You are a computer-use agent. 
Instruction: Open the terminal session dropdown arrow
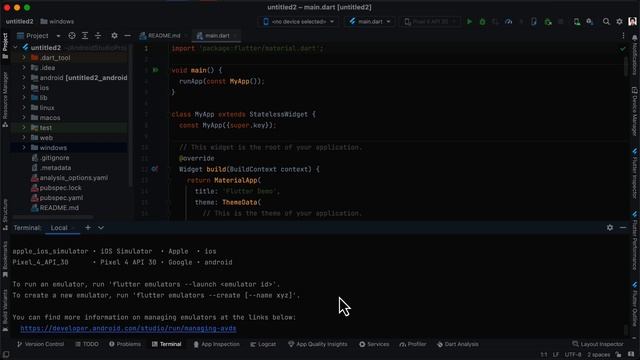101,227
